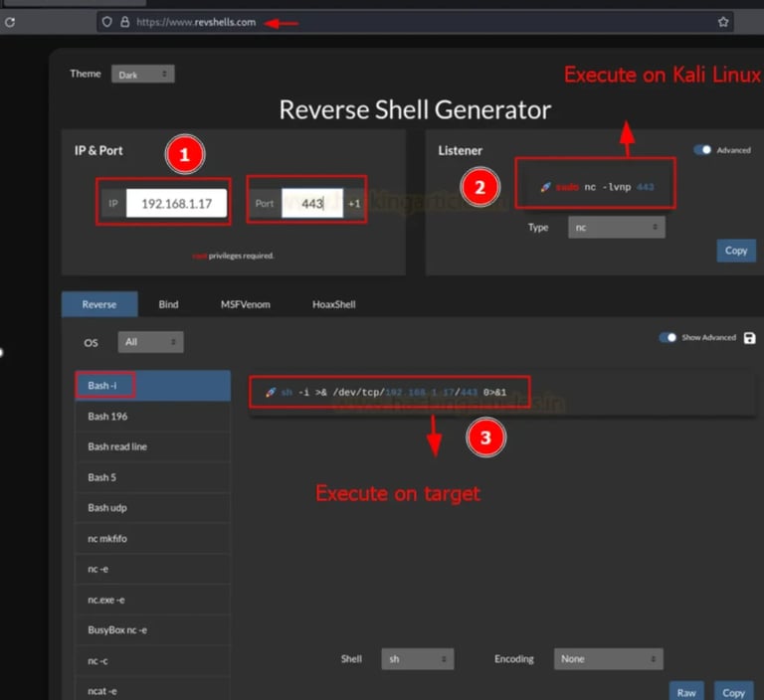This screenshot has width=764, height=700.
Task: Click the browser URL address bar
Action: (x=416, y=22)
